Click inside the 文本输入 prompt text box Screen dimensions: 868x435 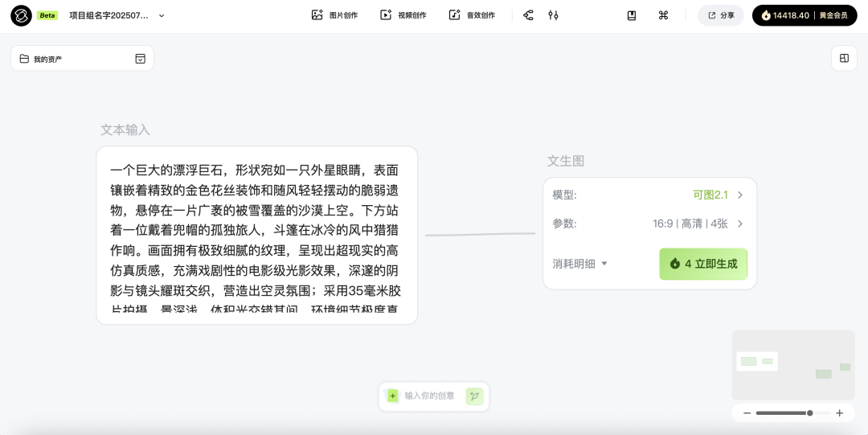(x=257, y=236)
